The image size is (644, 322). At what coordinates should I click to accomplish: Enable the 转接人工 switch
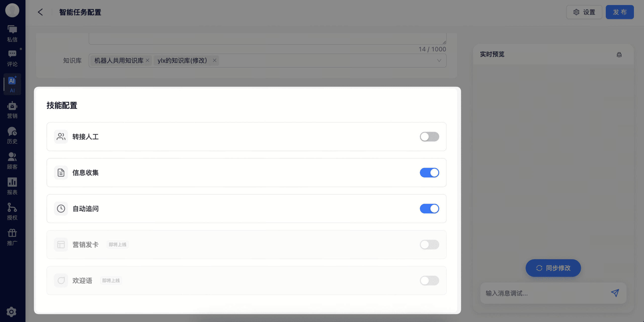pyautogui.click(x=429, y=137)
